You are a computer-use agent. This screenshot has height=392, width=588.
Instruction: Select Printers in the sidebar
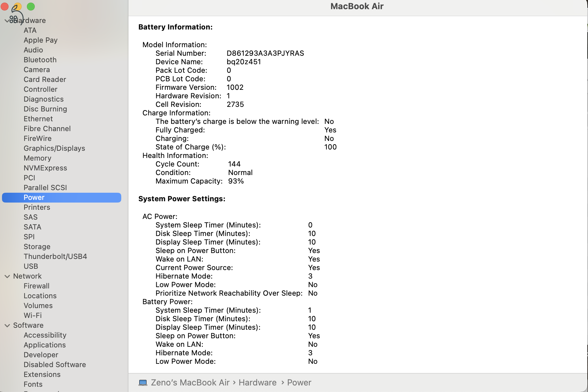[37, 207]
